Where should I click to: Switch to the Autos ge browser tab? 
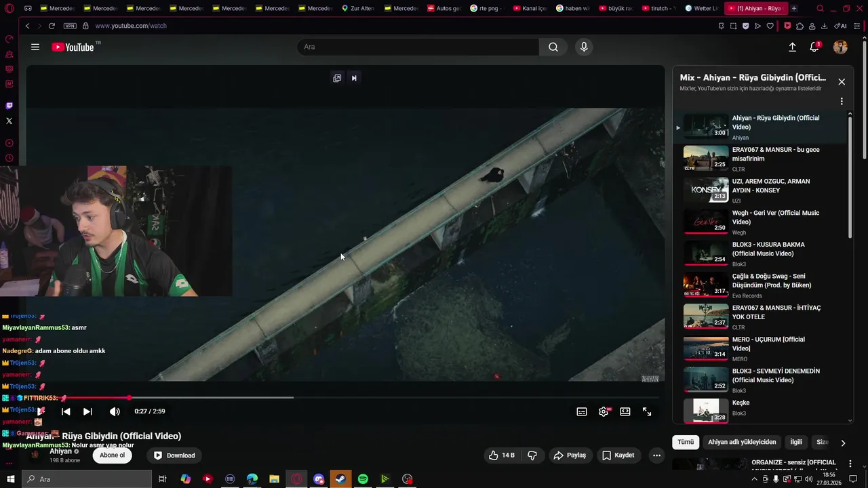point(444,9)
